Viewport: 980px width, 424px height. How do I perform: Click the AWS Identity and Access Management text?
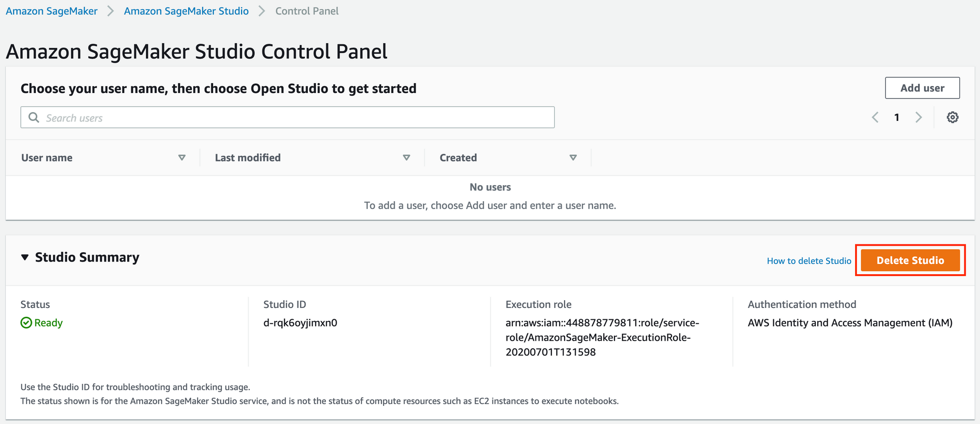point(850,323)
